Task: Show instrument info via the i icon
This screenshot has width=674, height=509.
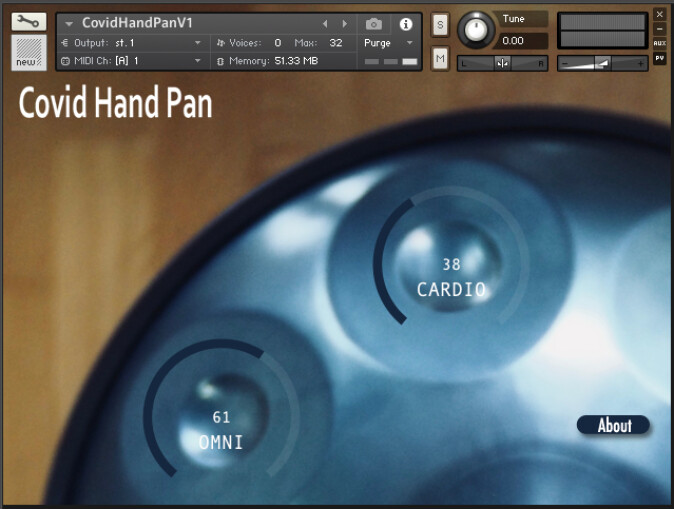Action: click(x=406, y=24)
